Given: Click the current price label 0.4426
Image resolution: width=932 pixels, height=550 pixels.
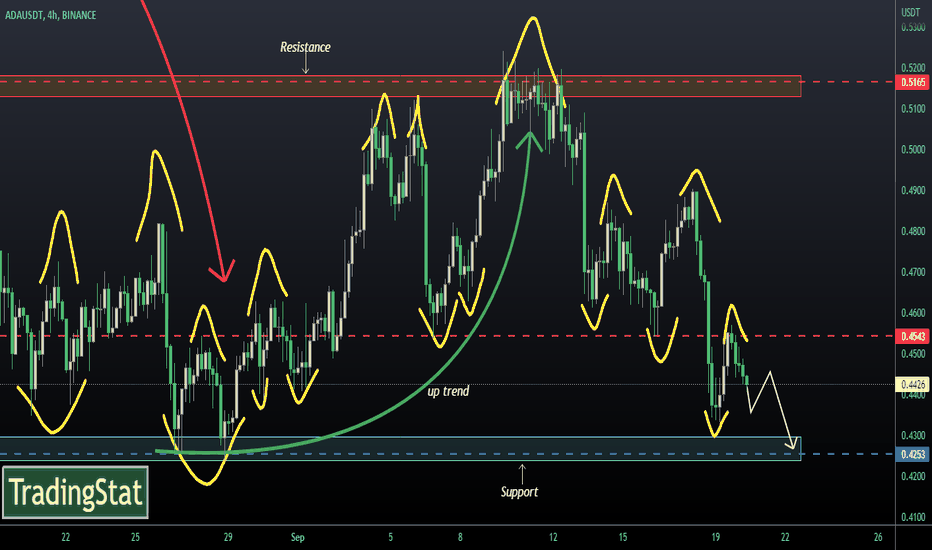Looking at the screenshot, I should coord(912,384).
